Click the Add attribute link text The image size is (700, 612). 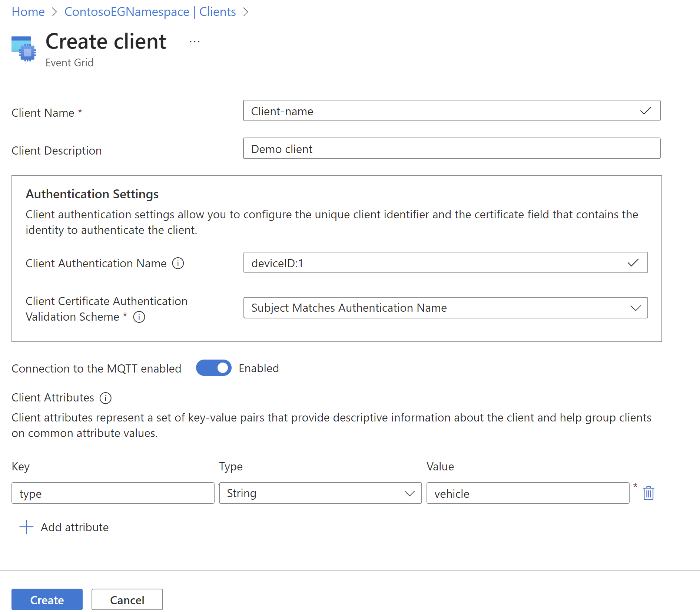click(x=74, y=527)
